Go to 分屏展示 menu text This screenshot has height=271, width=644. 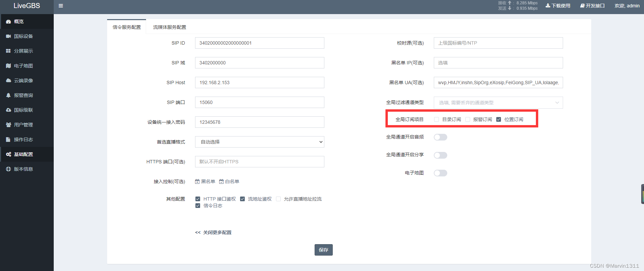coord(24,51)
